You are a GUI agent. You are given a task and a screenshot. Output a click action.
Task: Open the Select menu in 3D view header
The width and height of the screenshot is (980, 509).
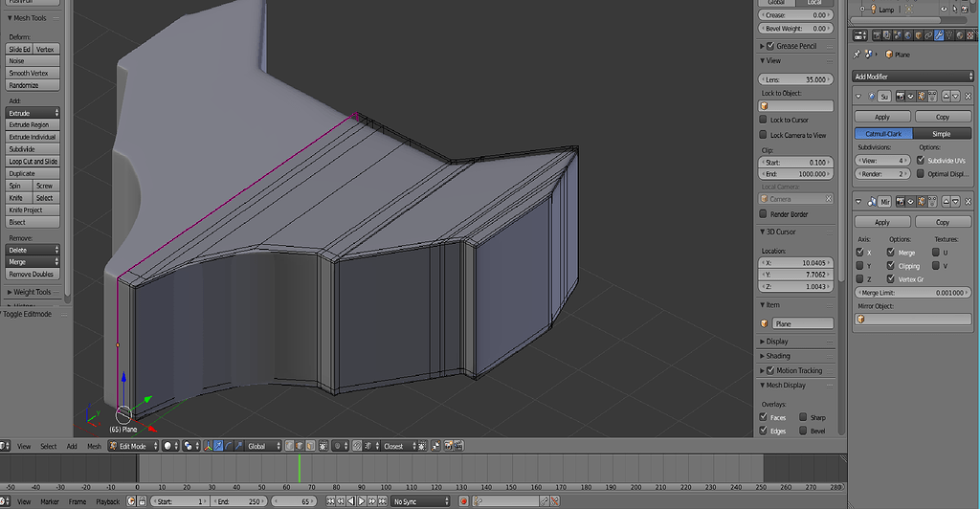48,446
